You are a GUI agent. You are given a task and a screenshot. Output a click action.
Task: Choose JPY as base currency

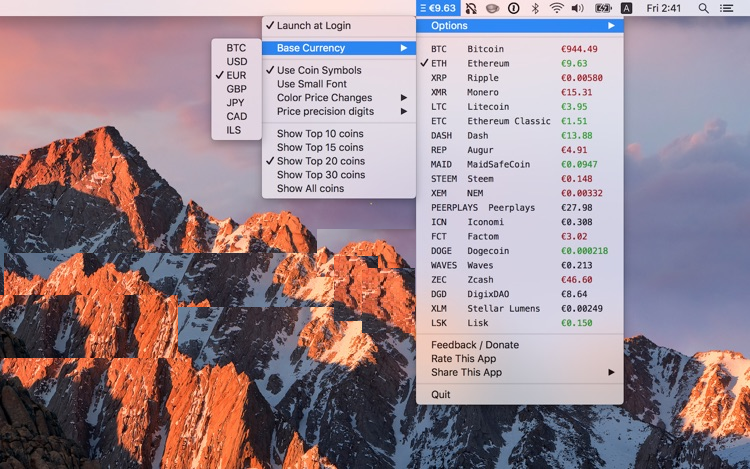coord(236,103)
